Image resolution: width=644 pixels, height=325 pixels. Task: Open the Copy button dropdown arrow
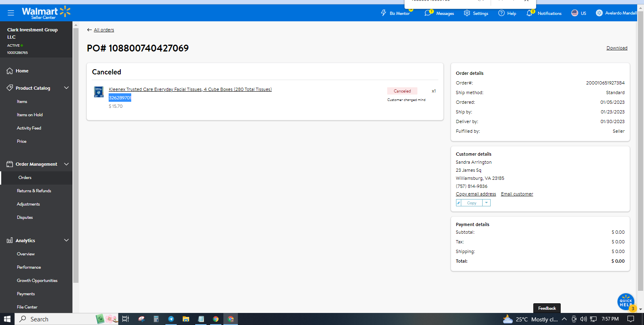pyautogui.click(x=487, y=203)
